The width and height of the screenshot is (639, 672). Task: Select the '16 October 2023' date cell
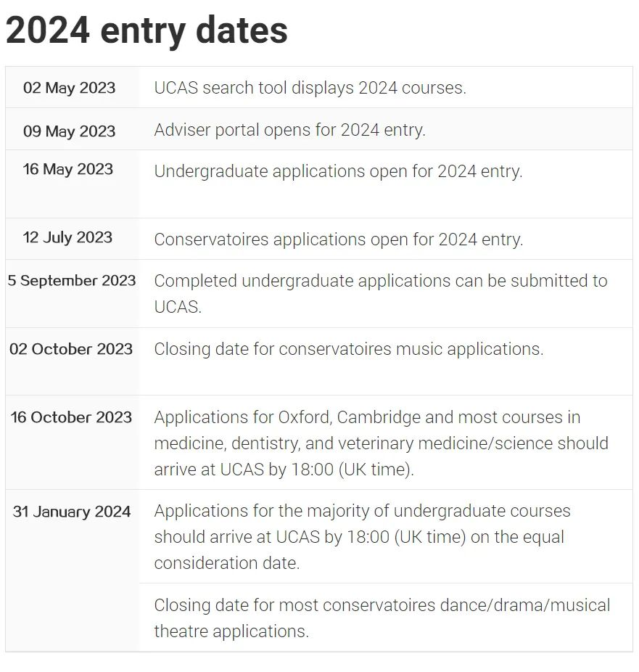pos(71,417)
